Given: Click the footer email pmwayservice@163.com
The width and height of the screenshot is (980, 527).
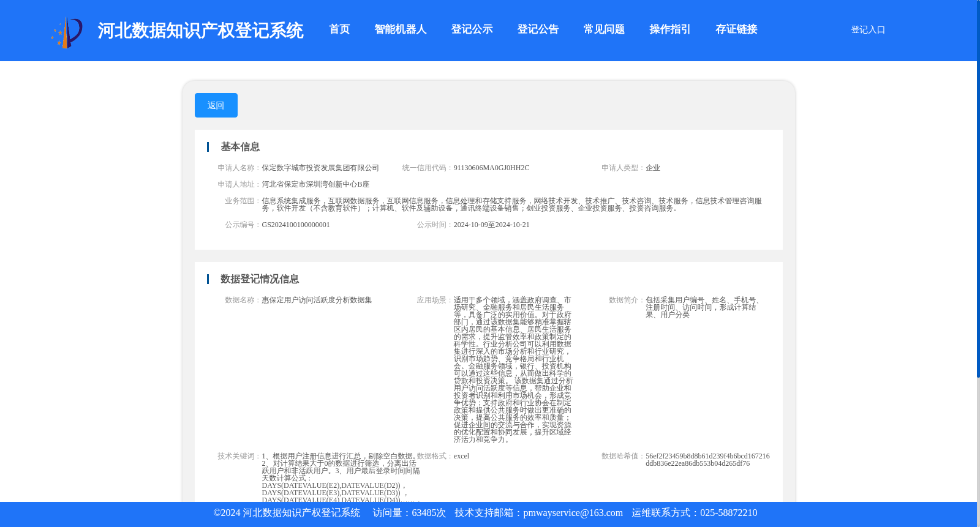Looking at the screenshot, I should click(573, 513).
